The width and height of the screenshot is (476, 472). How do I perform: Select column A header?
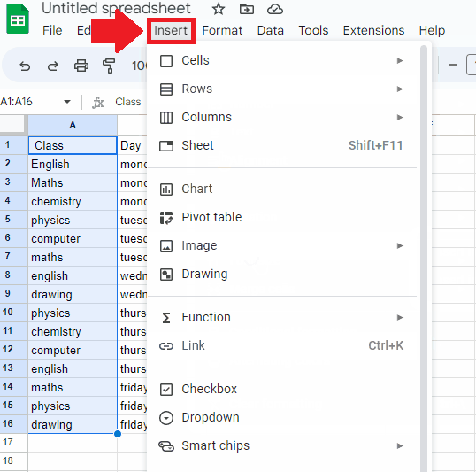(x=73, y=125)
